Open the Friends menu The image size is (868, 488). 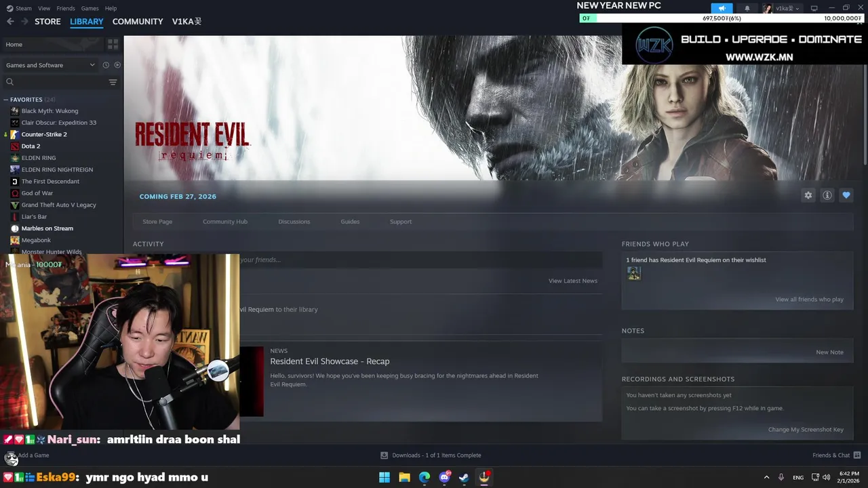pyautogui.click(x=66, y=8)
